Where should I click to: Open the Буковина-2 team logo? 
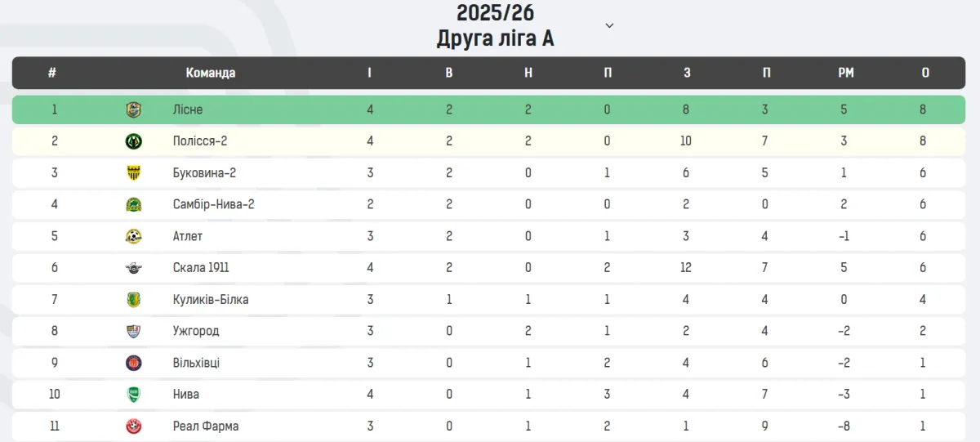pyautogui.click(x=133, y=172)
